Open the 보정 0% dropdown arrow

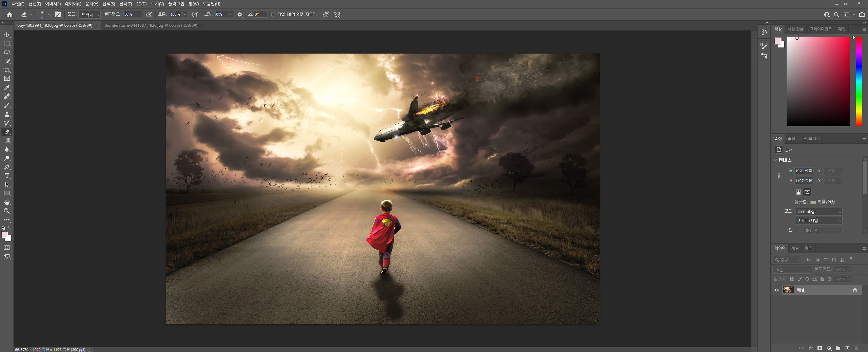(x=231, y=15)
